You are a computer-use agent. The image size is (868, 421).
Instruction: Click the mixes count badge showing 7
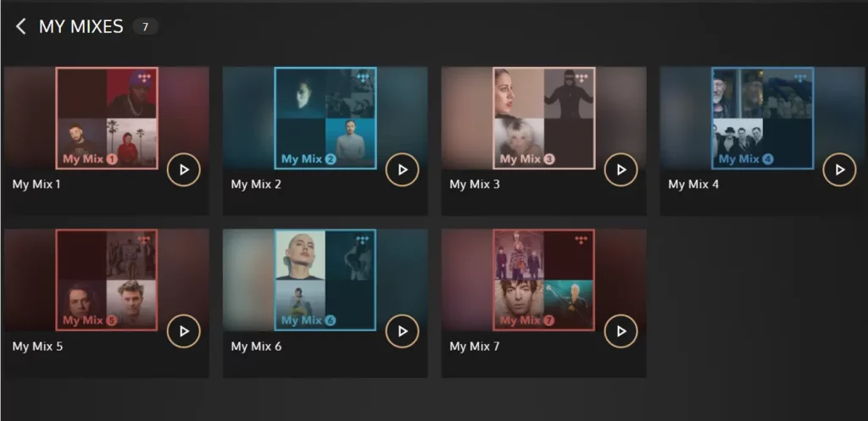pyautogui.click(x=146, y=26)
